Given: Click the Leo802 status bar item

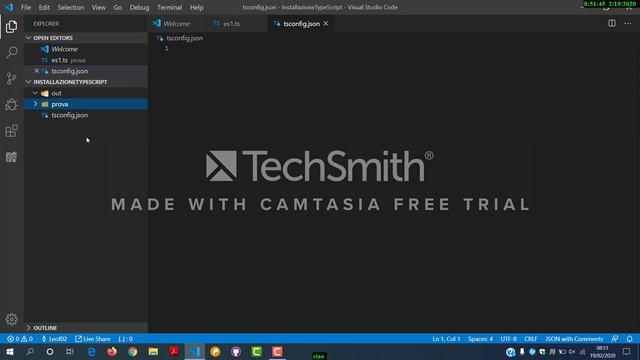Looking at the screenshot, I should [54, 339].
